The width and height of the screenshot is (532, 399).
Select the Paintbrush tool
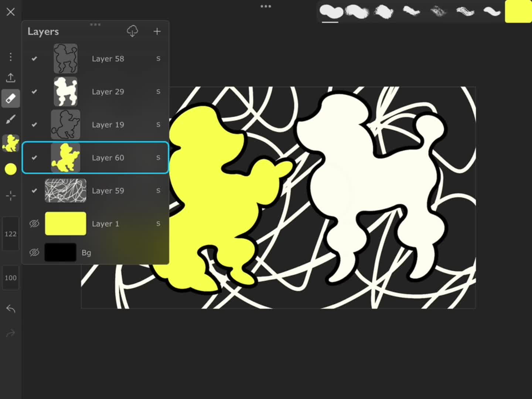coord(11,119)
